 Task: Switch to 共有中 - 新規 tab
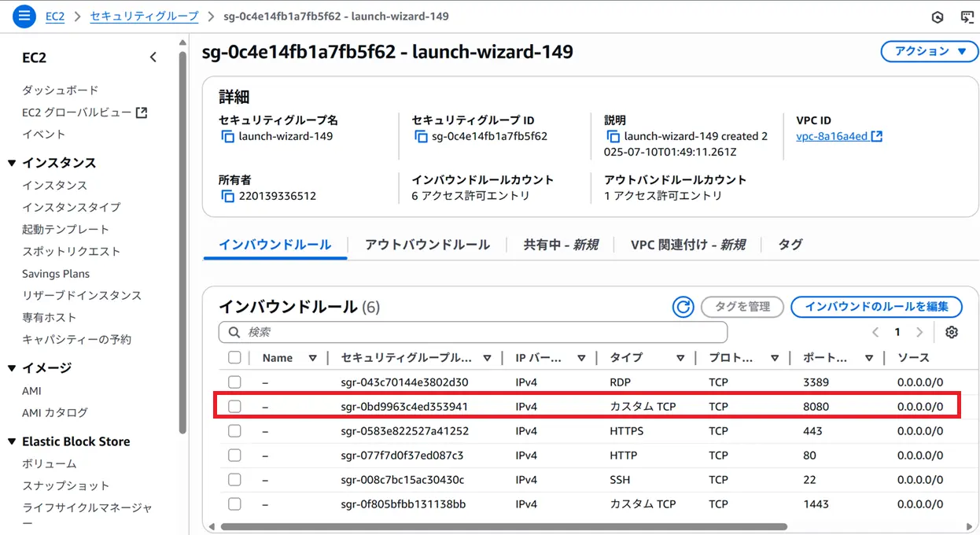tap(561, 245)
